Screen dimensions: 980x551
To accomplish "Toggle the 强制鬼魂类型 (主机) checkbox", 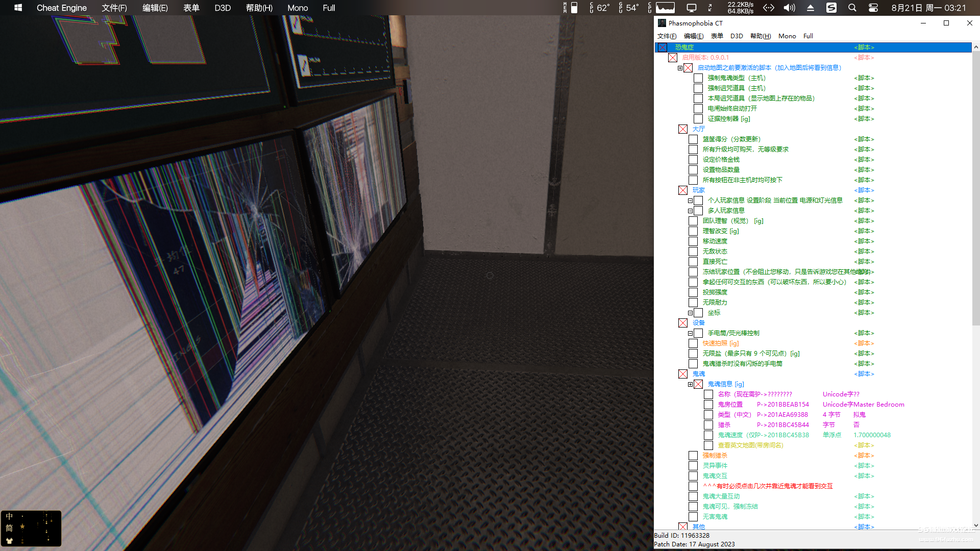I will pos(698,78).
